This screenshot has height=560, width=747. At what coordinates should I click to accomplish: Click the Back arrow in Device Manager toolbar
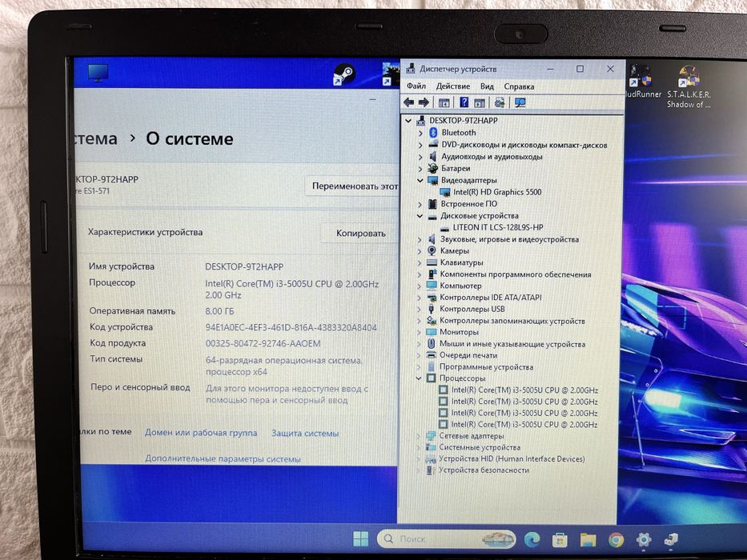coord(408,102)
